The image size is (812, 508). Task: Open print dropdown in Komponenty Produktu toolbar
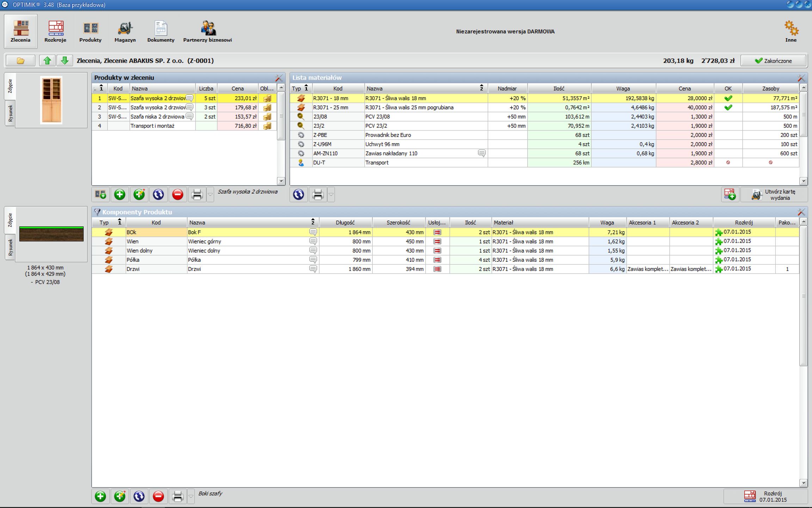pyautogui.click(x=191, y=496)
